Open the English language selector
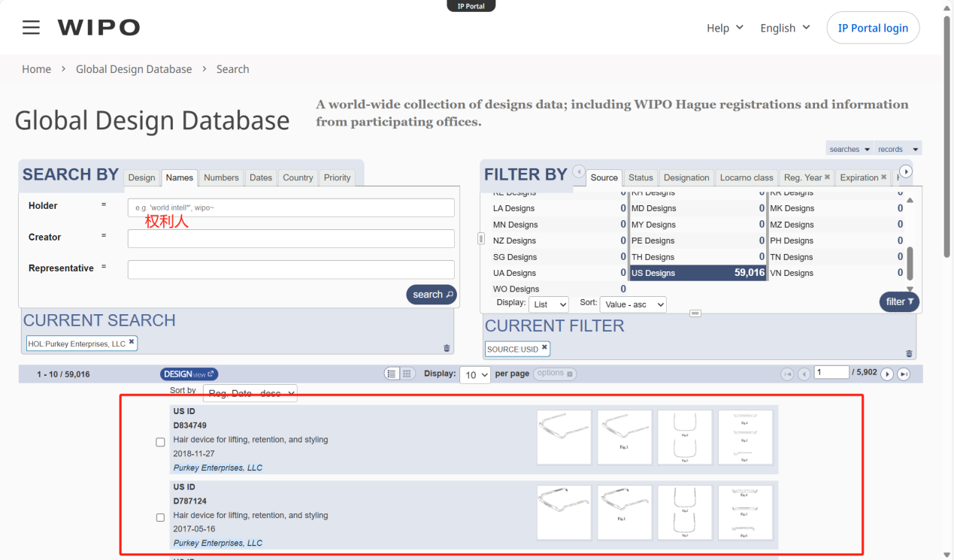 click(x=785, y=28)
